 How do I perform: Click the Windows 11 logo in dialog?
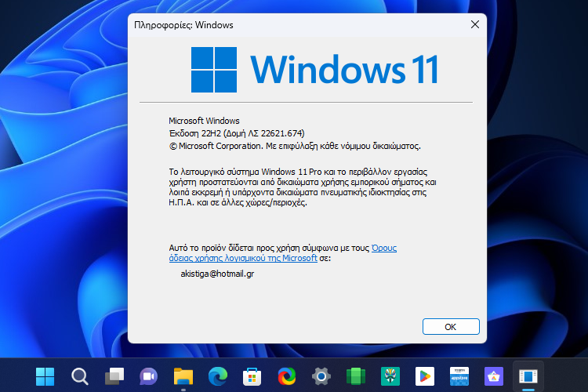click(314, 70)
